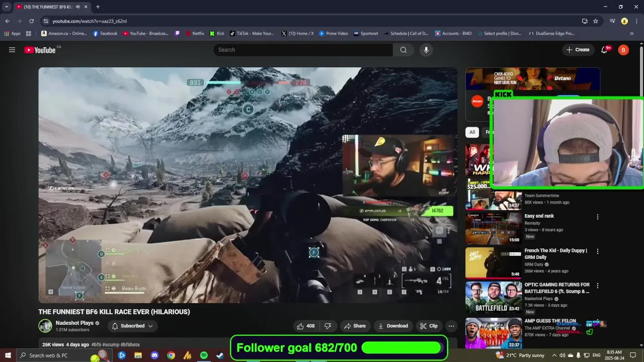Open options for French The Kid video
Viewport: 644px width, 362px height.
[x=598, y=251]
